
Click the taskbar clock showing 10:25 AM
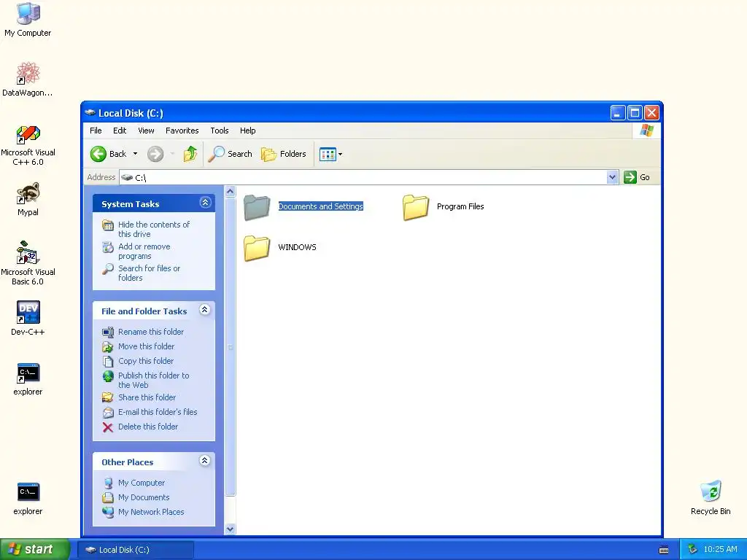pos(720,550)
